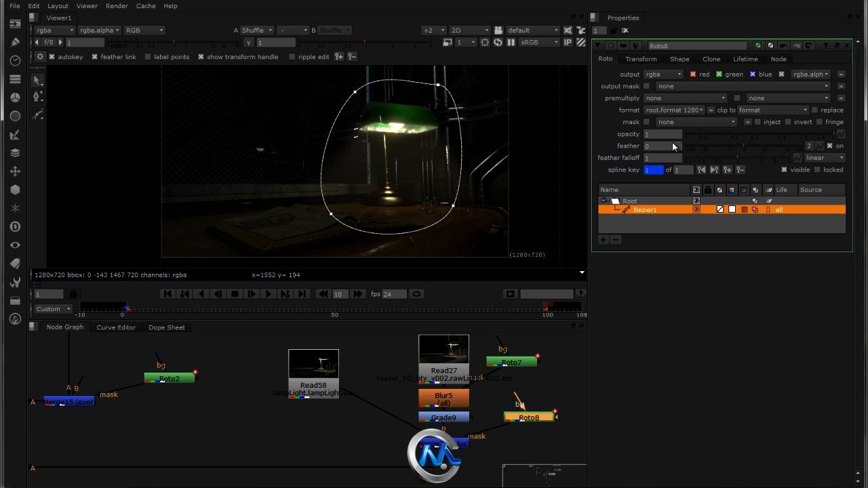The image size is (868, 488).
Task: Open the 3D nodes cube icon
Action: click(15, 190)
